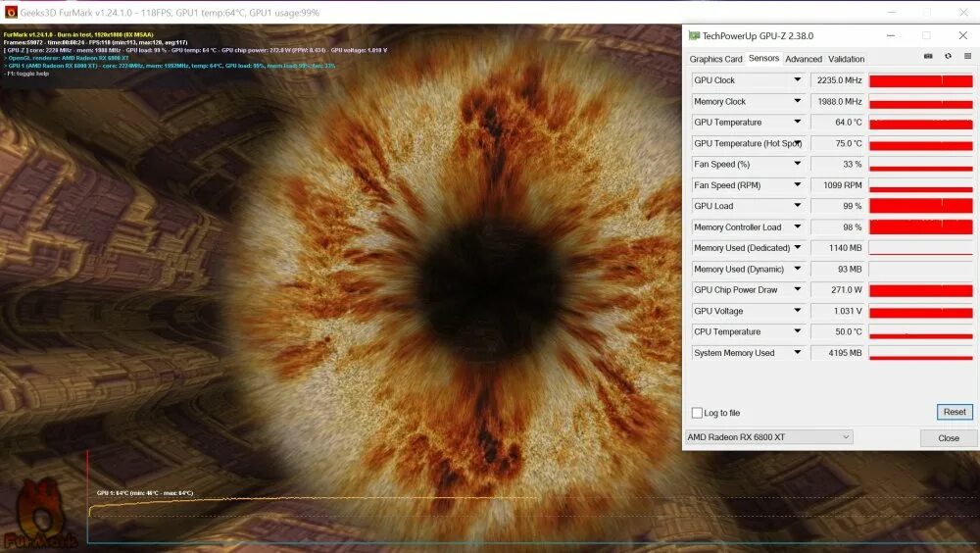Open the AMD Radeon RX 6800 XT selector

tap(768, 437)
